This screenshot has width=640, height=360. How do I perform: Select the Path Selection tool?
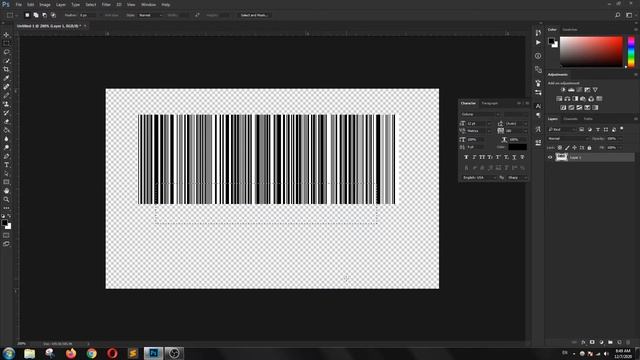point(6,173)
